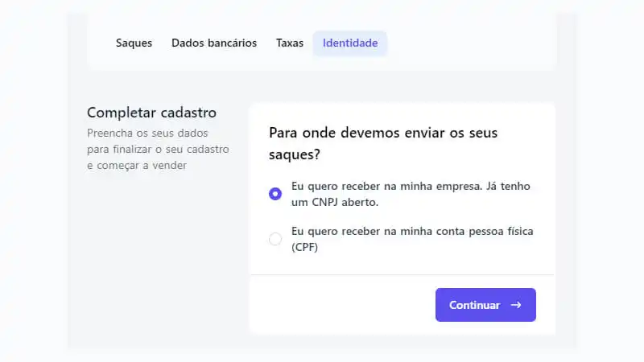Click the arrow icon on the Continuar button
Screen dimensions: 644x362
pos(516,306)
